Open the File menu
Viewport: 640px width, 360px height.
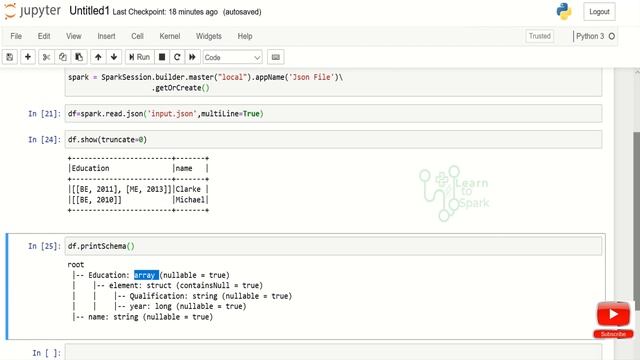point(16,36)
